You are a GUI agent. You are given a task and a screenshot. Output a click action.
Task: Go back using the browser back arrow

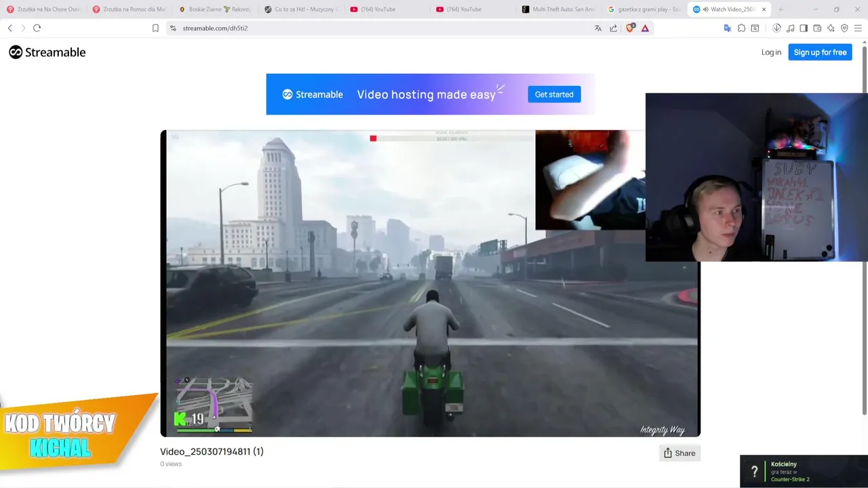(x=9, y=28)
